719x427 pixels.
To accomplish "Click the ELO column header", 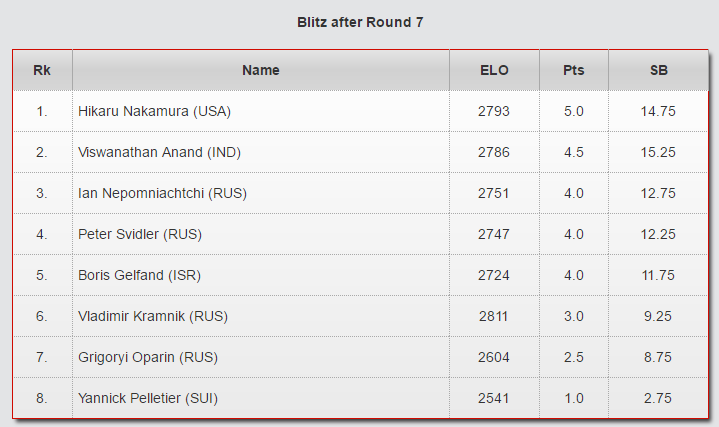I will tap(494, 71).
